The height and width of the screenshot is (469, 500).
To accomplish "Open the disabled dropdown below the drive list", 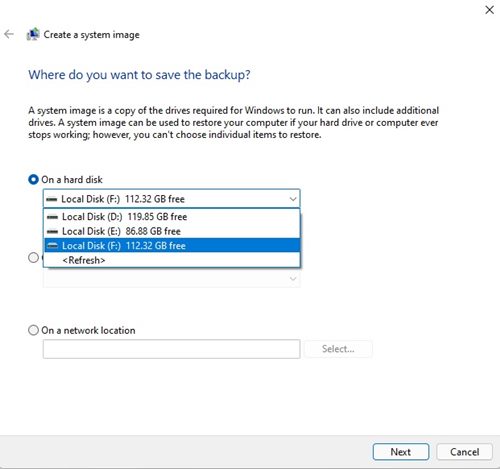I will click(171, 278).
